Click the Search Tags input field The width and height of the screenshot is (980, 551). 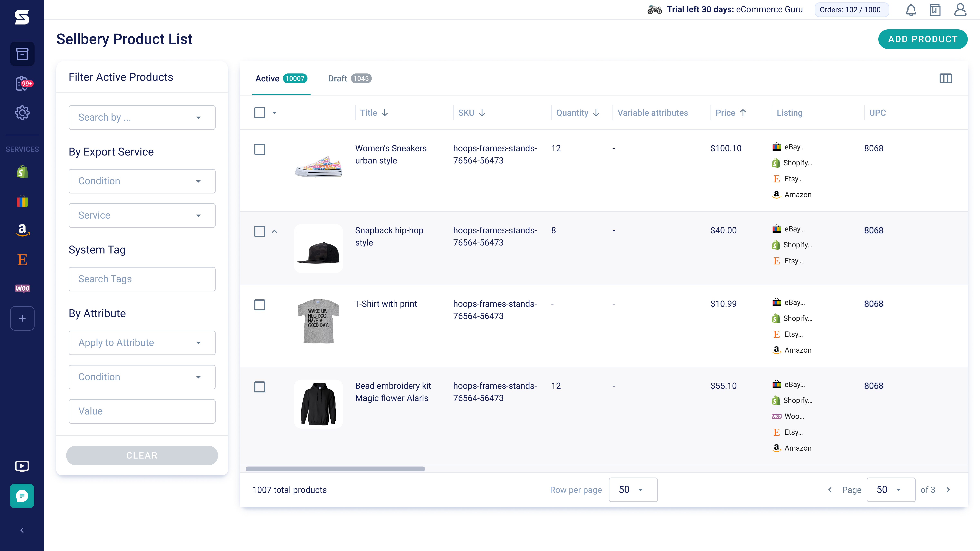[x=142, y=279]
